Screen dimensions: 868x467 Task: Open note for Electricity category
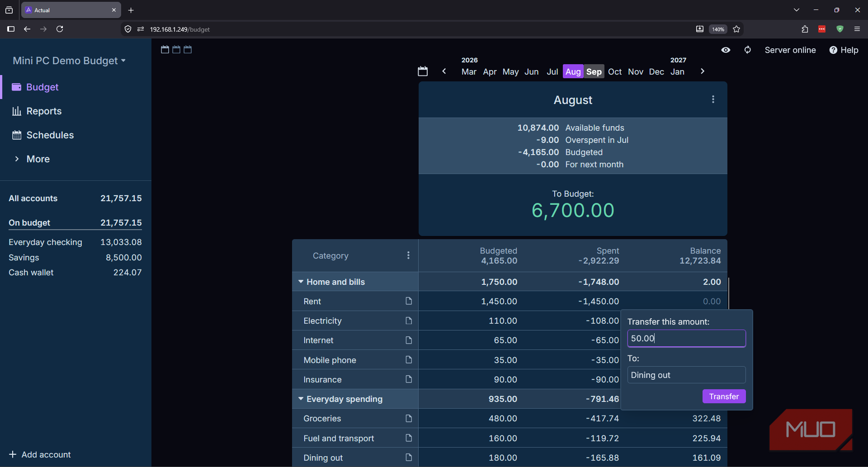coord(409,321)
